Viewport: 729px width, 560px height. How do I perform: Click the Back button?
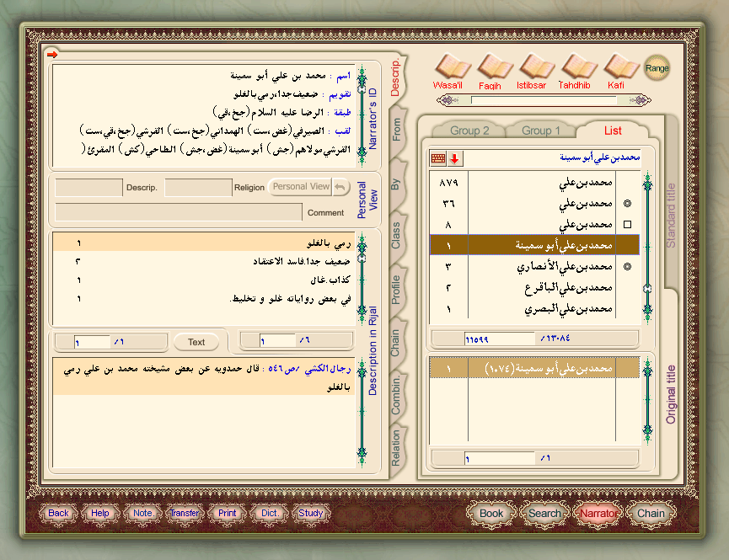click(x=59, y=513)
